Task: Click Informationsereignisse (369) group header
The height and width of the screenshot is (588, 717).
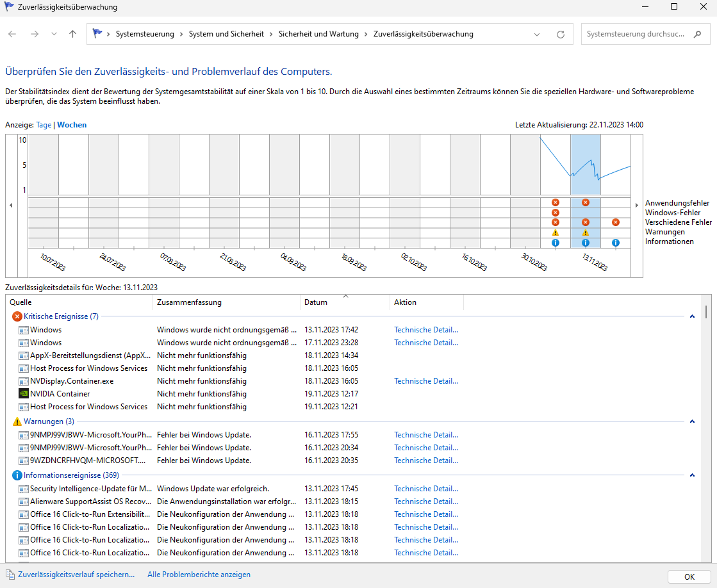Action: tap(71, 475)
